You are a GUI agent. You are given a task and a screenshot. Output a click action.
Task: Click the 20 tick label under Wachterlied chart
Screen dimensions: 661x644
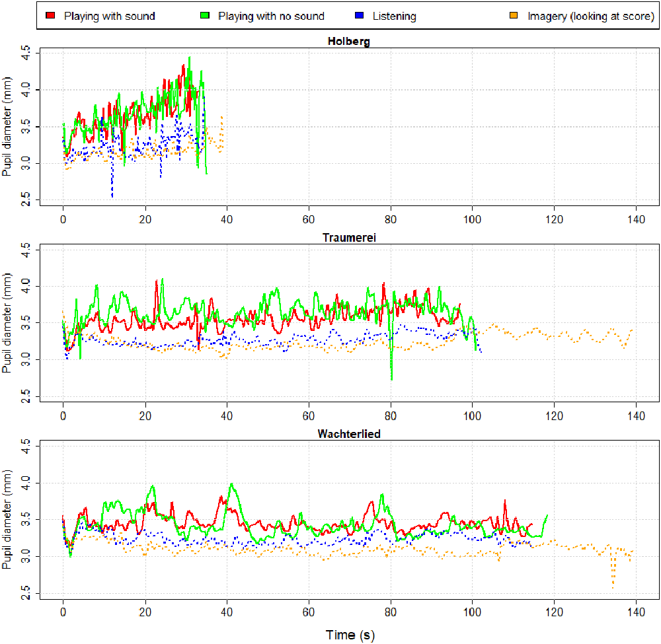145,612
